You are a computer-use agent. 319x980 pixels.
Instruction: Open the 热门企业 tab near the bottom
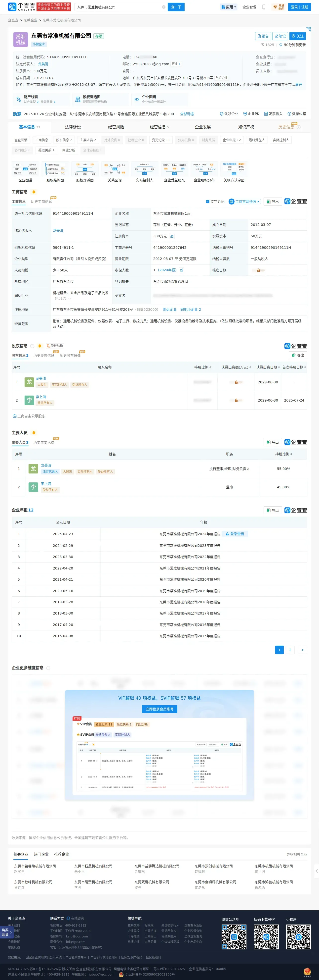click(x=41, y=854)
